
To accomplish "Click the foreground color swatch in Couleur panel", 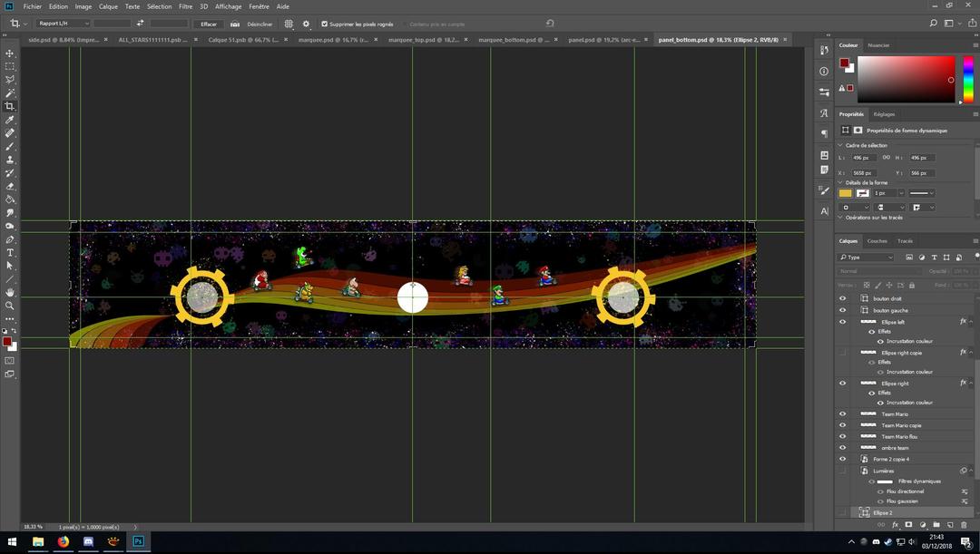I will [x=844, y=63].
